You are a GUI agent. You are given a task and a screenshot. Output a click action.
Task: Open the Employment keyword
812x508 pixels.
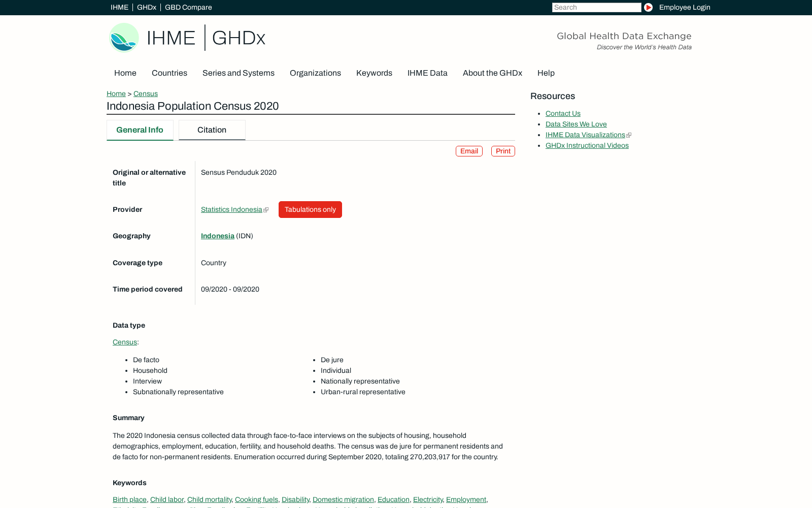[x=466, y=500]
